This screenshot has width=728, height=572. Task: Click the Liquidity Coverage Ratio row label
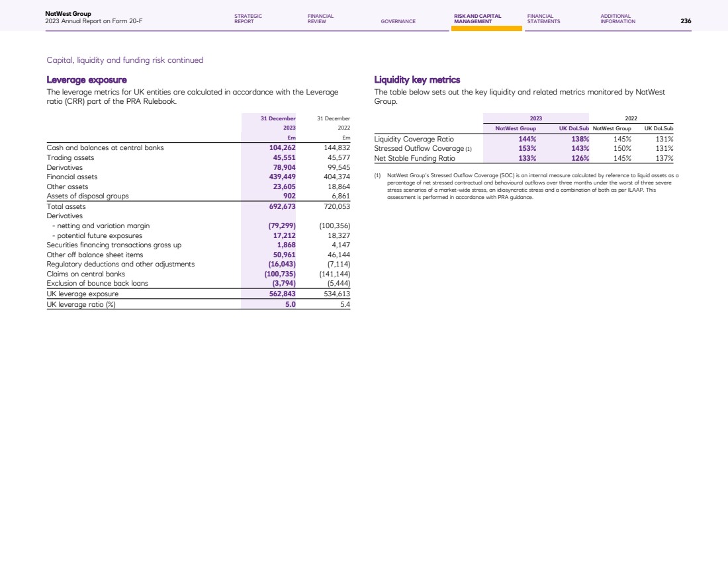(414, 139)
